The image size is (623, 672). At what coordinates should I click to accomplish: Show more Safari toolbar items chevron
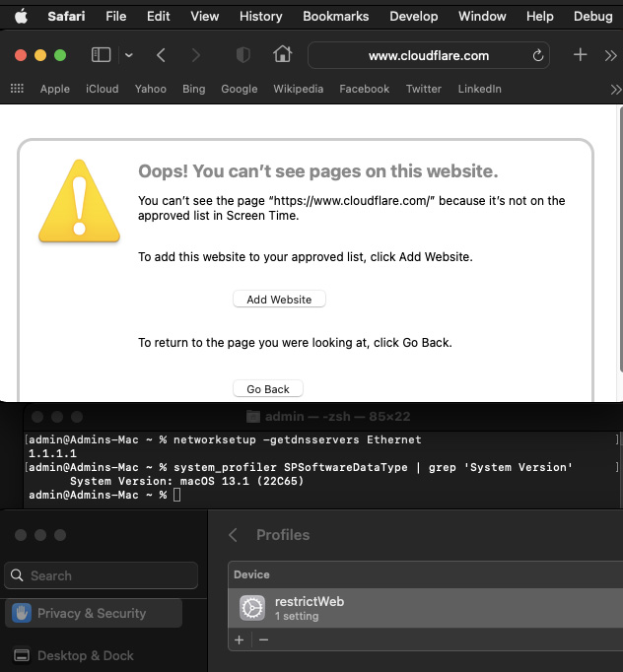tap(611, 55)
